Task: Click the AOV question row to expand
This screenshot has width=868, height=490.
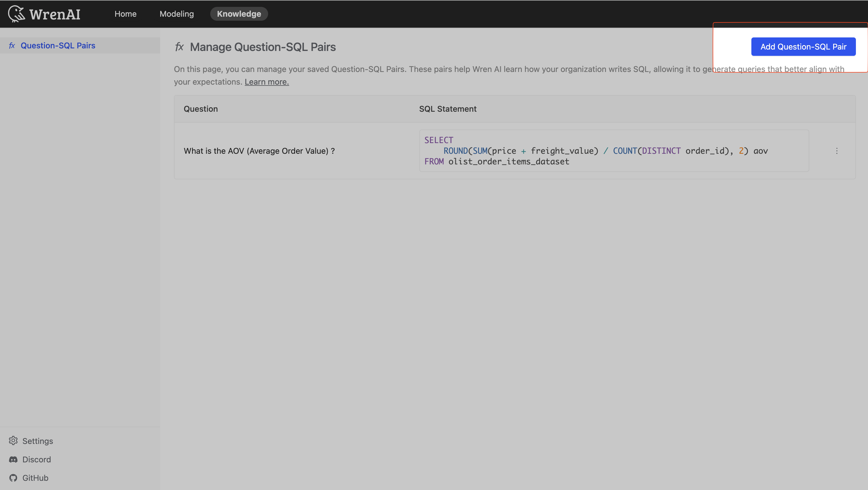Action: click(259, 150)
